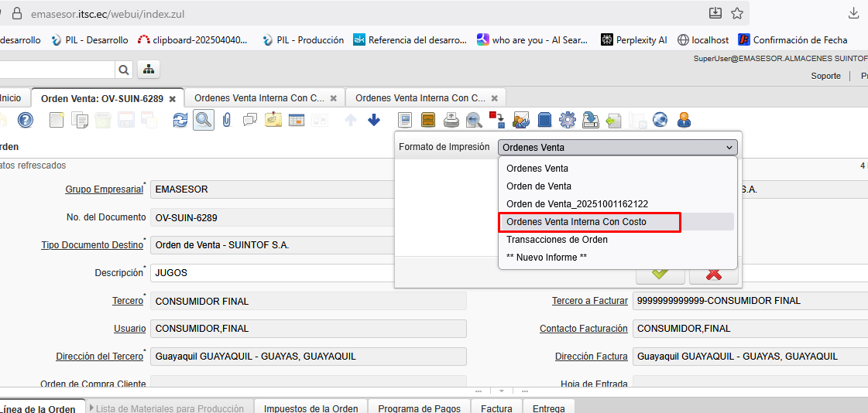
Task: Open the Programa de Pagos tab
Action: tap(419, 408)
